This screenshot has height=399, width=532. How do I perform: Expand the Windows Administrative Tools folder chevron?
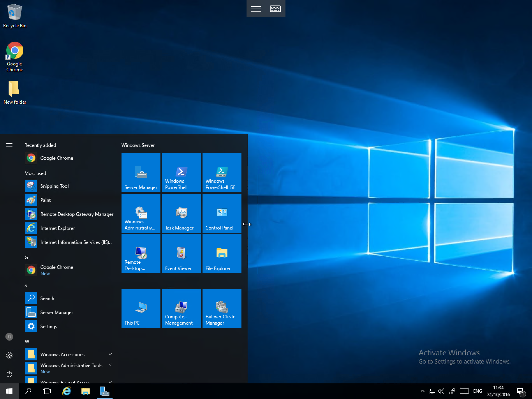pyautogui.click(x=110, y=365)
